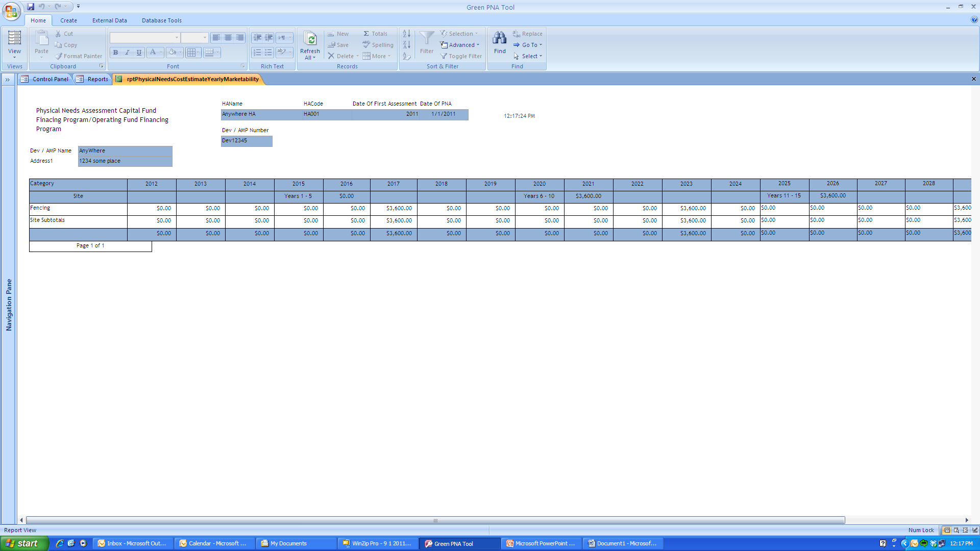Click the Layout View status bar icon
Screen dimensions: 980x551
[965, 530]
